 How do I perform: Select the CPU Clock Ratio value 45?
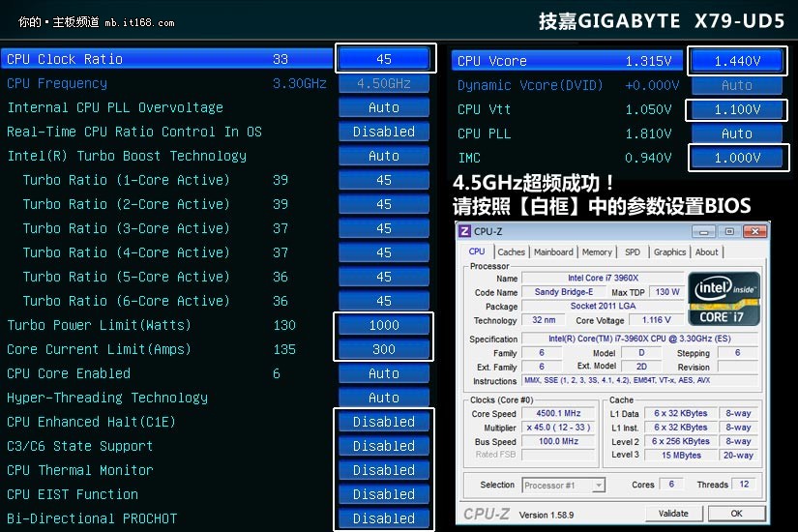pos(384,59)
